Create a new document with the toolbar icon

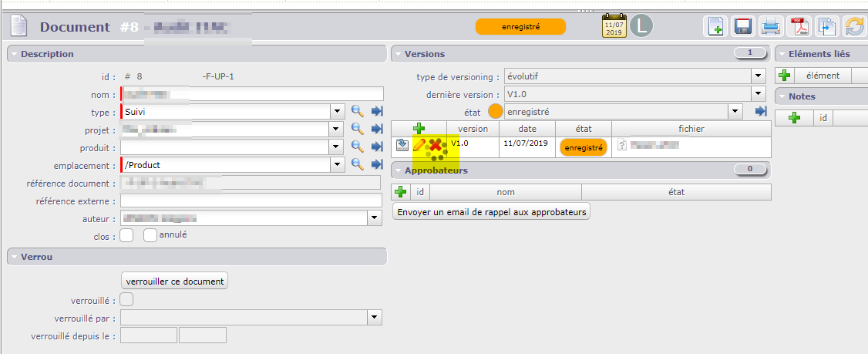tap(715, 27)
